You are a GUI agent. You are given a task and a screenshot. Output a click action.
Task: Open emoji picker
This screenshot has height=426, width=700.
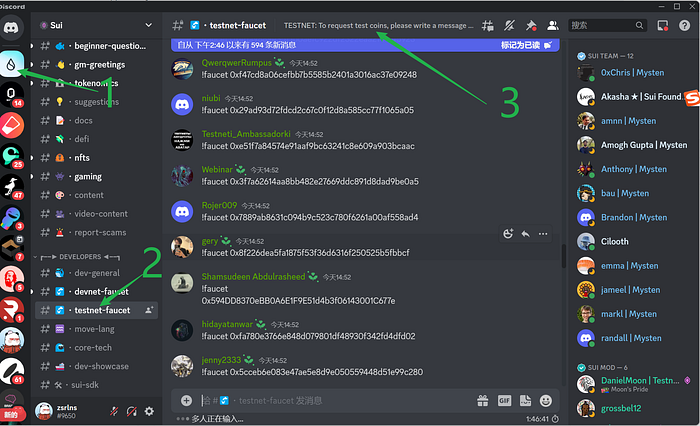coord(546,401)
